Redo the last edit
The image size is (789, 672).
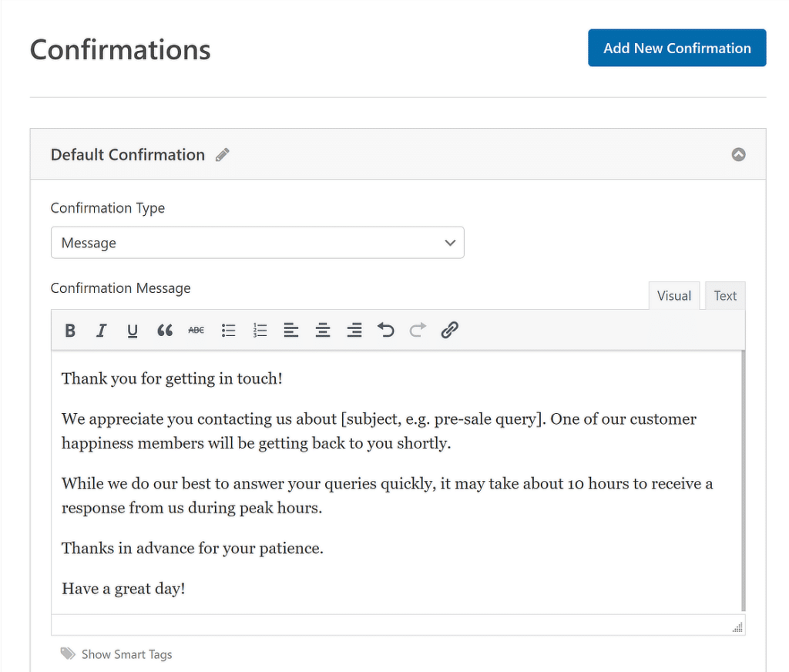coord(417,330)
